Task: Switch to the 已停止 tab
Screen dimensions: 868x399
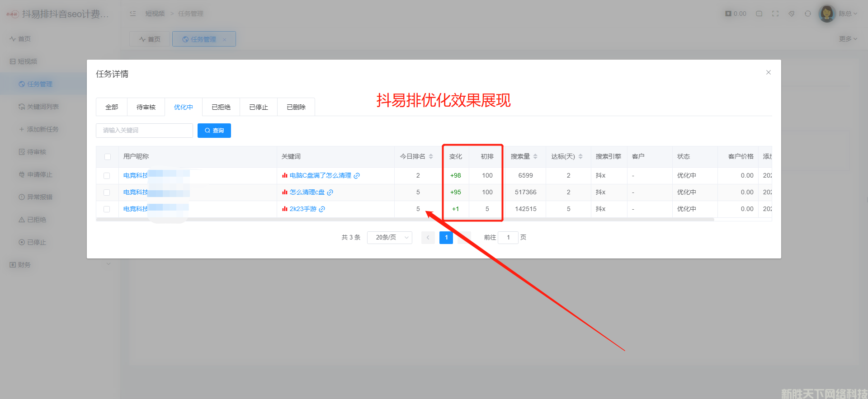Action: tap(259, 107)
